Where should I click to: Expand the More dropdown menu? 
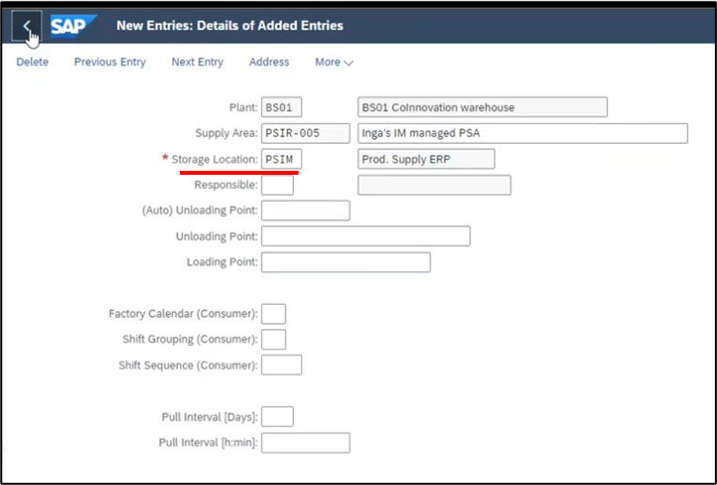(334, 62)
